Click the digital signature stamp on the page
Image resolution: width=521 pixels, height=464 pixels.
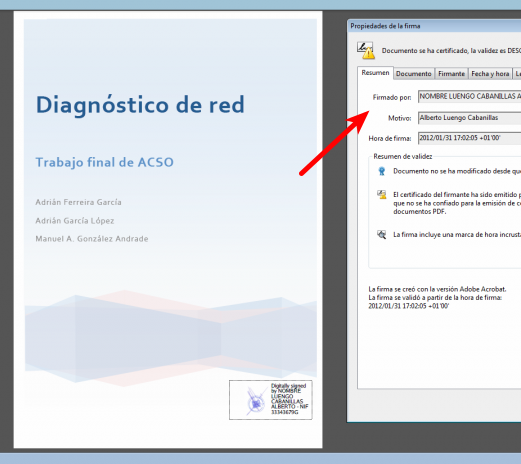pyautogui.click(x=271, y=400)
